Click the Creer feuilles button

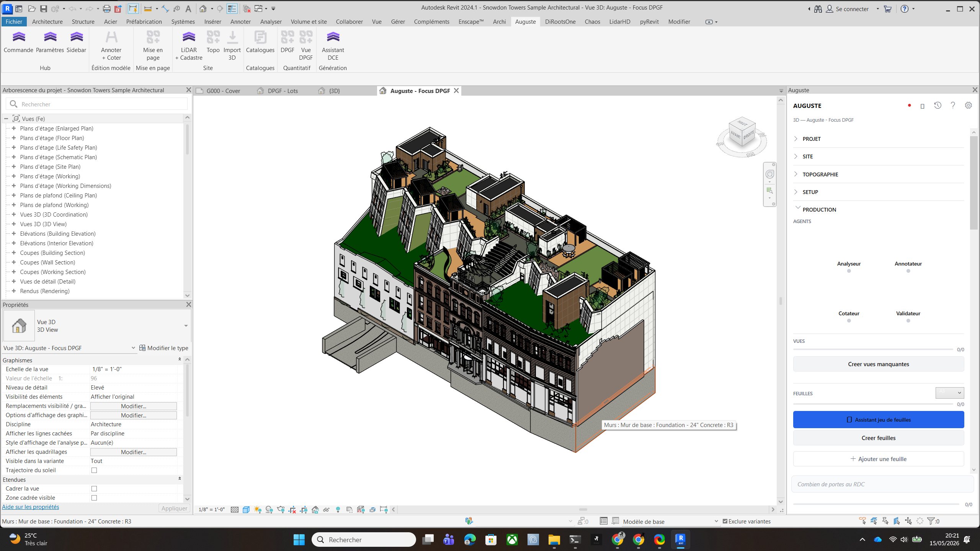[x=879, y=438]
